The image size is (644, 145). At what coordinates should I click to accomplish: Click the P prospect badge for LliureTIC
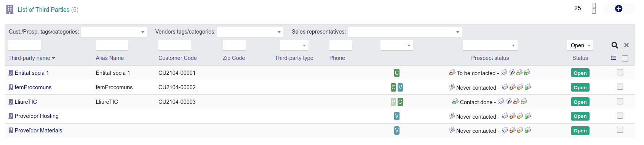point(393,102)
